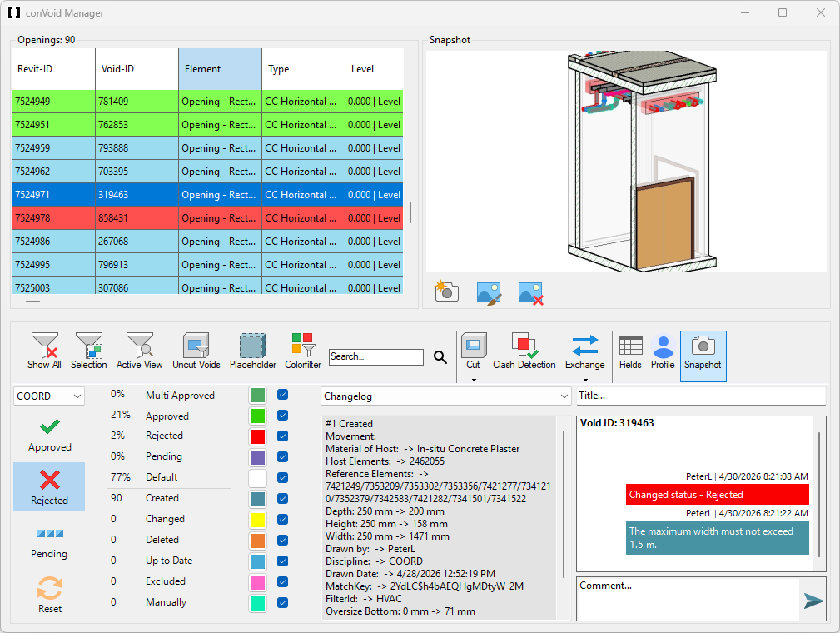
Task: Delete snapshot with red X image icon
Action: (531, 293)
